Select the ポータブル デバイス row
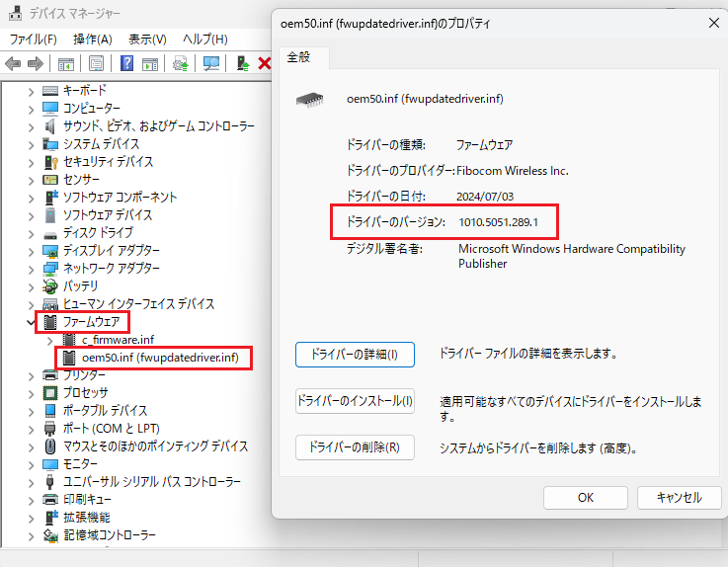Screen dimensions: 728x567 [x=106, y=411]
